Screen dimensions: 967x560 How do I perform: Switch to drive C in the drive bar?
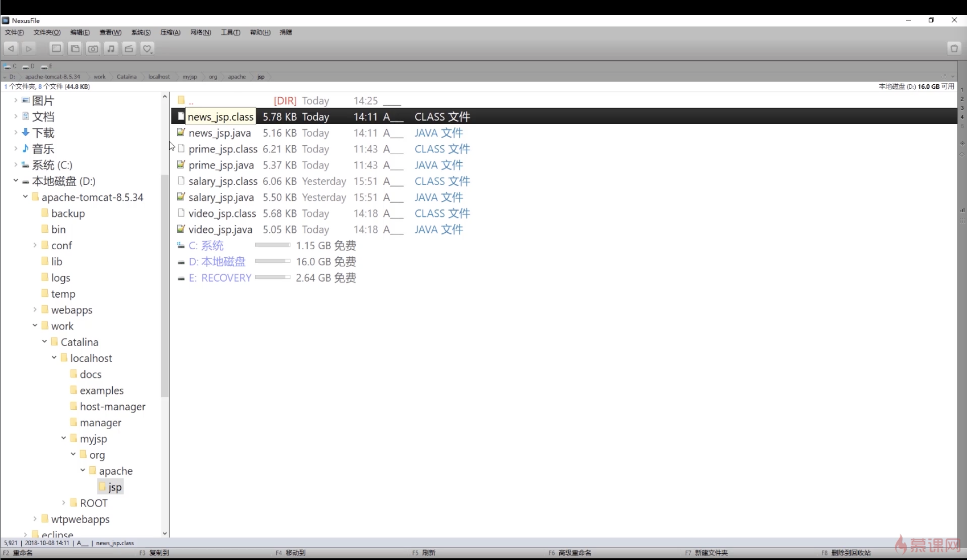(10, 67)
